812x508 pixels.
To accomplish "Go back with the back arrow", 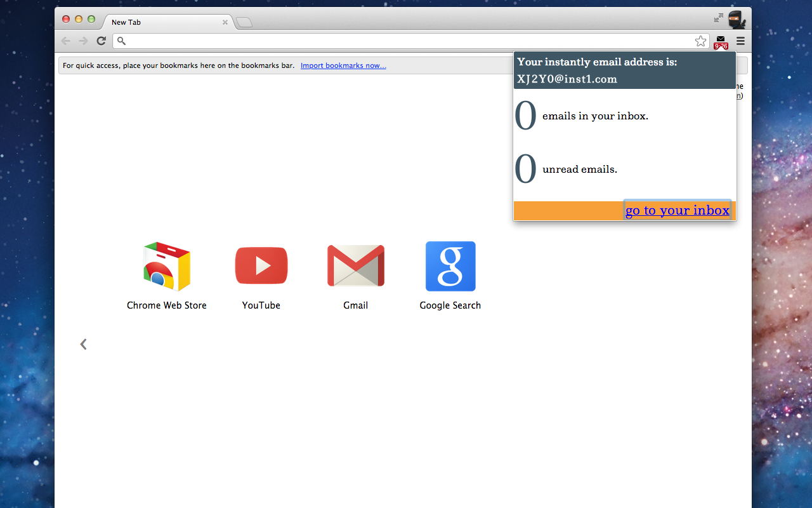I will [66, 41].
